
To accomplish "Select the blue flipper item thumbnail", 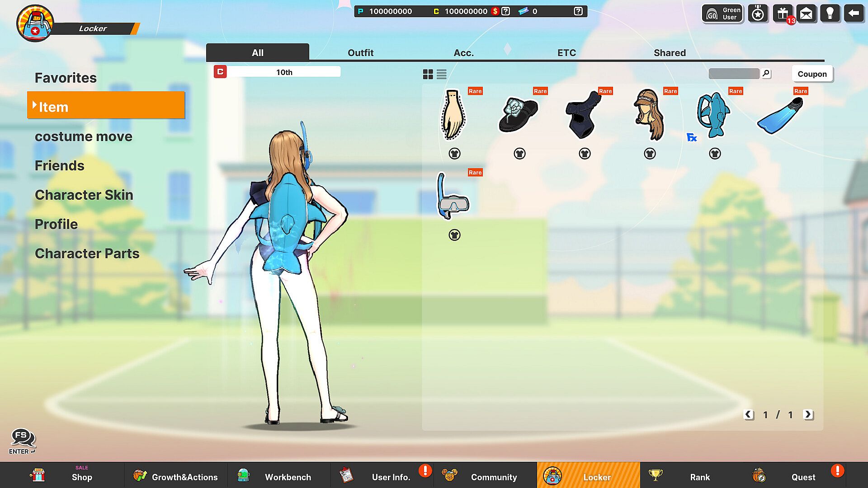I will point(780,115).
